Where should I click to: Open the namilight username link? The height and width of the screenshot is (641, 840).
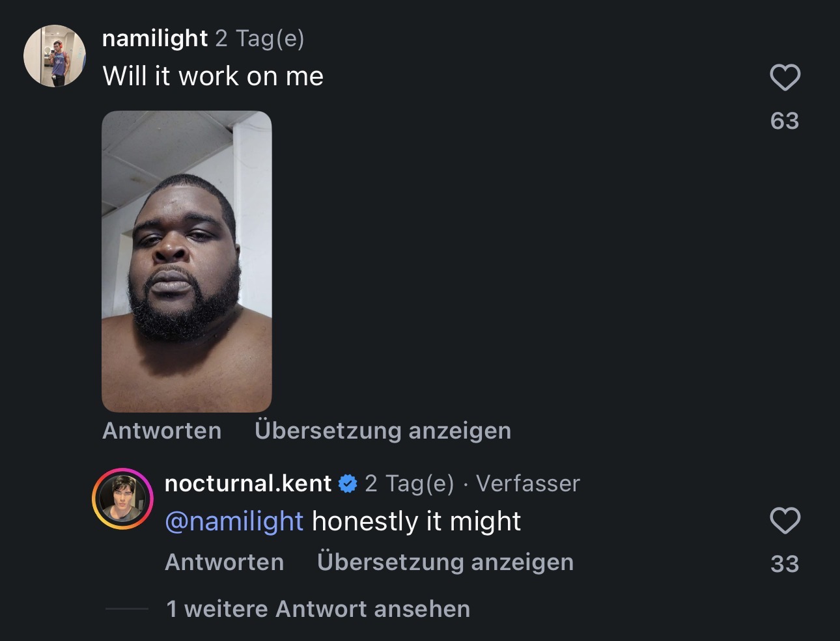(x=155, y=39)
